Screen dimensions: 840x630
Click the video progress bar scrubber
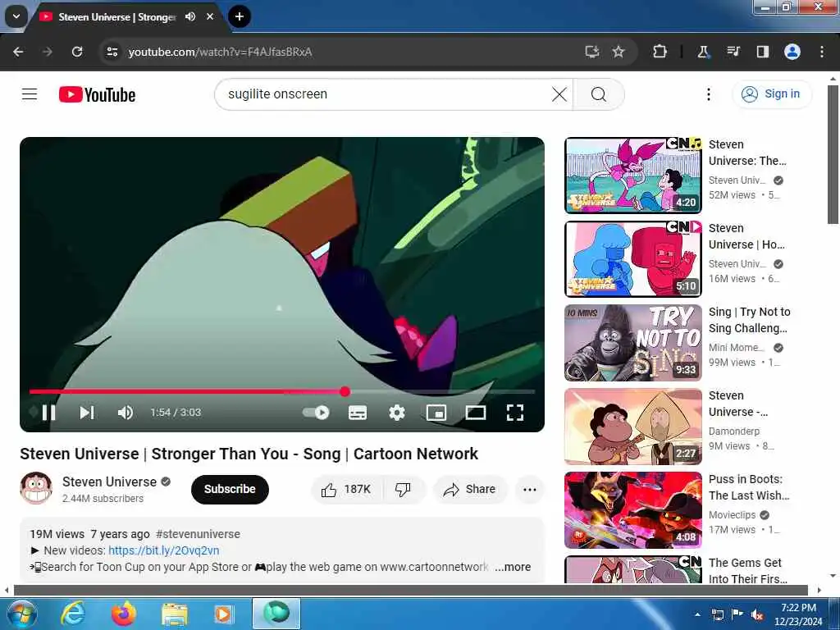[x=345, y=391]
